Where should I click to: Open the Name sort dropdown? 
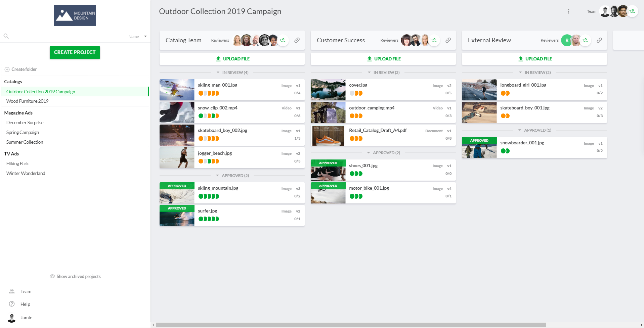[x=138, y=37]
